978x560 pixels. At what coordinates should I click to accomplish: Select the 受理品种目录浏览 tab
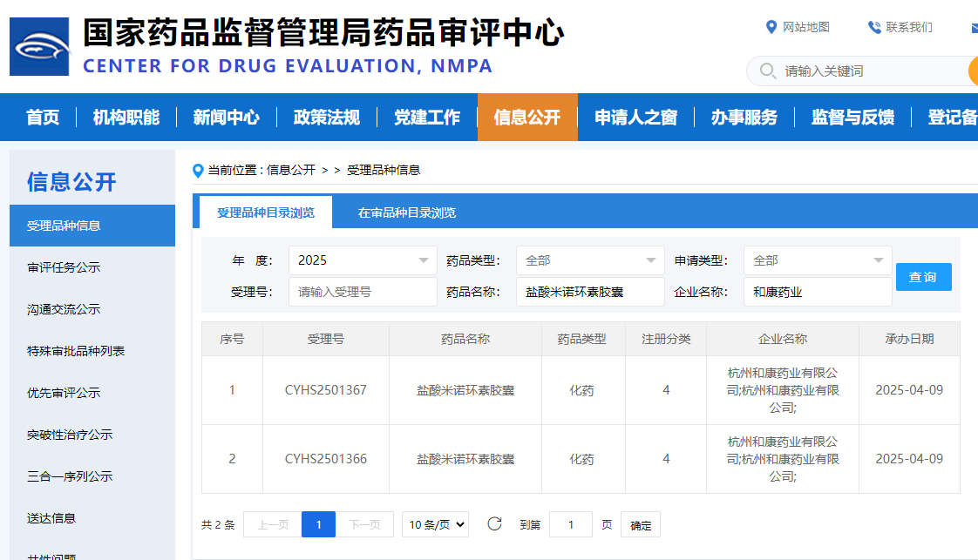point(266,213)
